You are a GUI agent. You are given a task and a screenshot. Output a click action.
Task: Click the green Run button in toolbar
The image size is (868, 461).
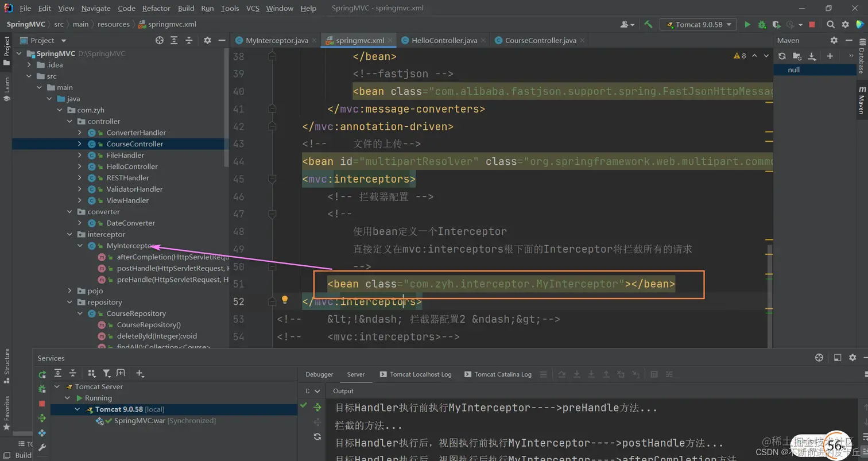pos(747,25)
